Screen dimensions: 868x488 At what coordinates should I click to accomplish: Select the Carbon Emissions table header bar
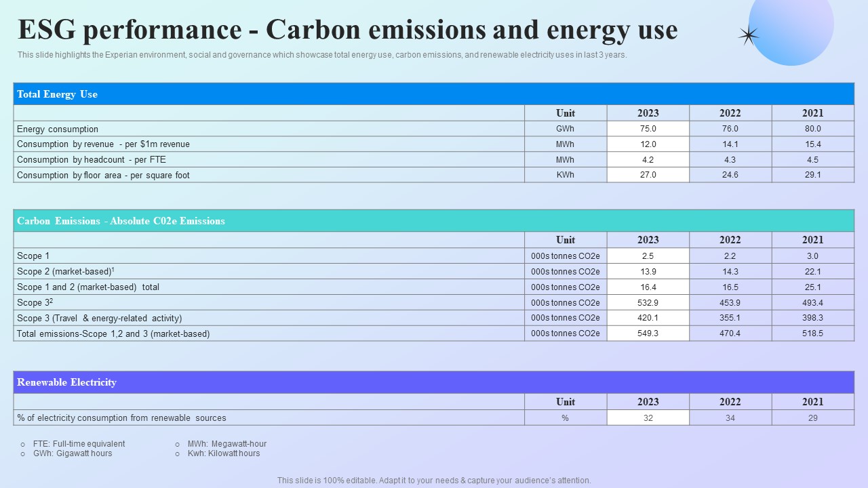pyautogui.click(x=434, y=221)
